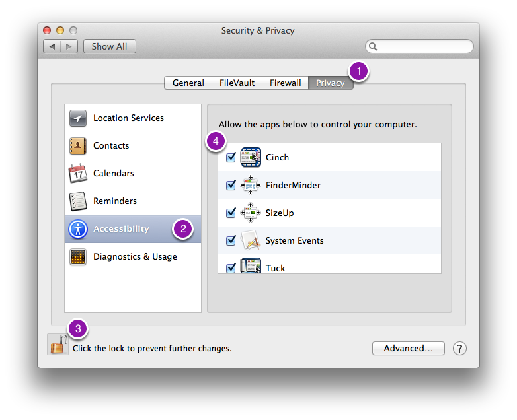Click the System Events name in list
The width and height of the screenshot is (517, 420).
(294, 241)
